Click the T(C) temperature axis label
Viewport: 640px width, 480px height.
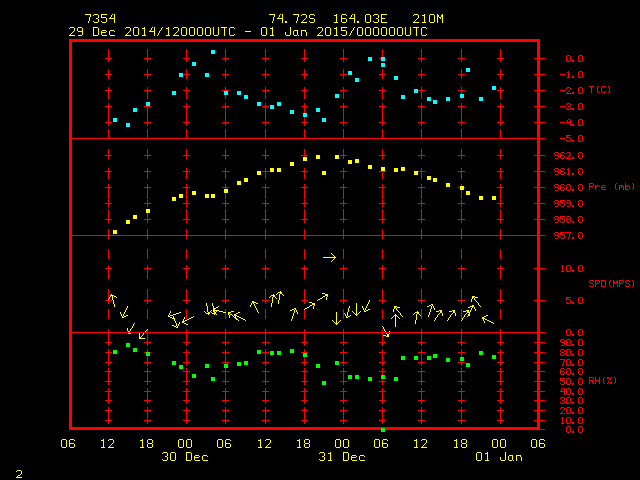[x=600, y=90]
